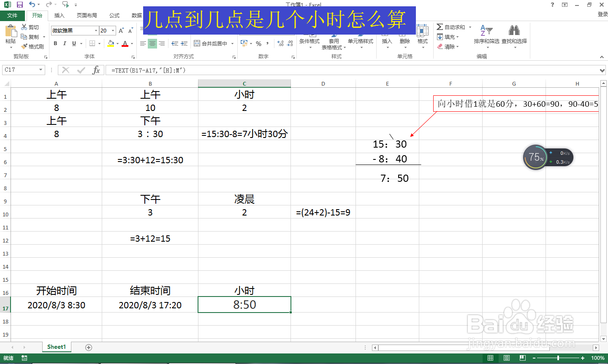
Task: Open the font name dropdown
Action: [x=96, y=30]
